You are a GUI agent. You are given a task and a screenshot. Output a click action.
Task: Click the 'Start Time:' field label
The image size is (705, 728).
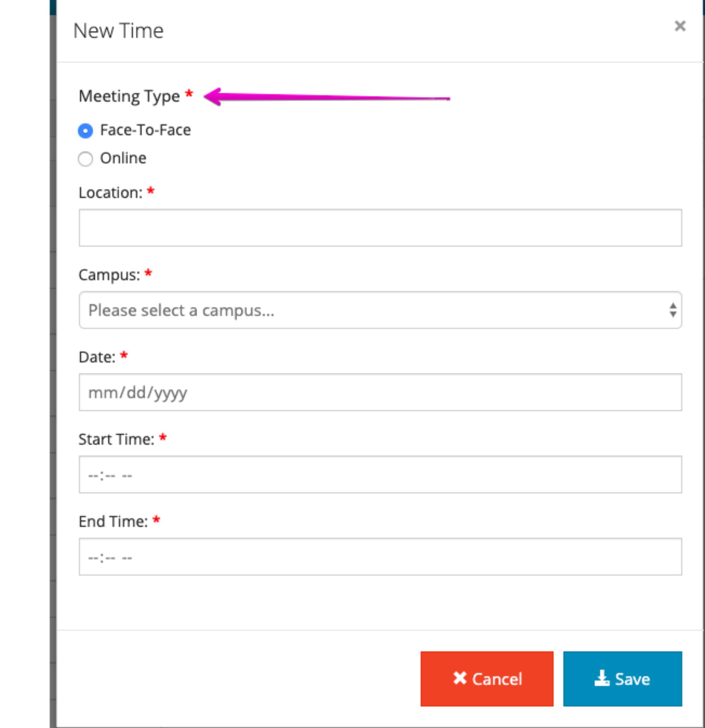116,439
